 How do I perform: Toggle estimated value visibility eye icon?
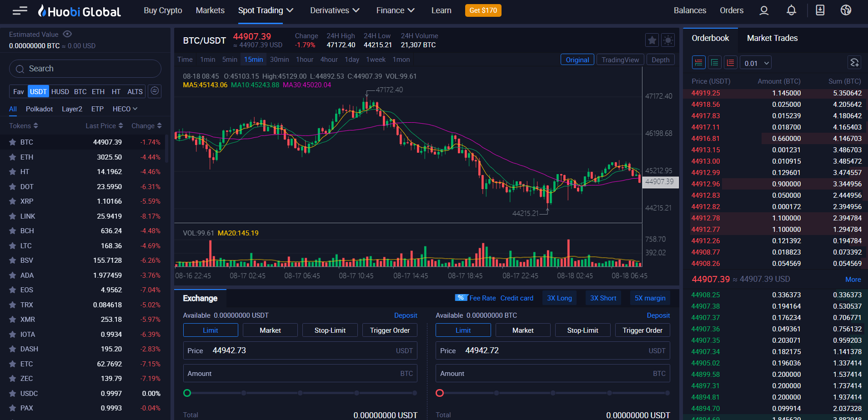click(x=67, y=34)
